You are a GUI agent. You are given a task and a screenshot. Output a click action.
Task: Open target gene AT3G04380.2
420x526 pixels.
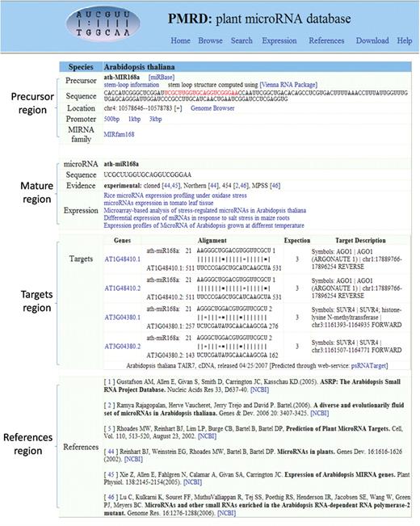click(x=123, y=346)
